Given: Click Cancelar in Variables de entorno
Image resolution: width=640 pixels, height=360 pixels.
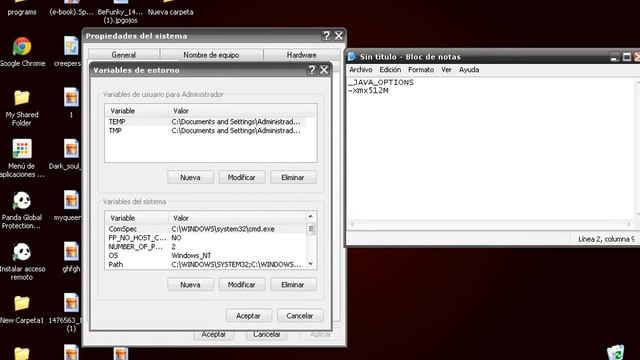Looking at the screenshot, I should tap(300, 316).
